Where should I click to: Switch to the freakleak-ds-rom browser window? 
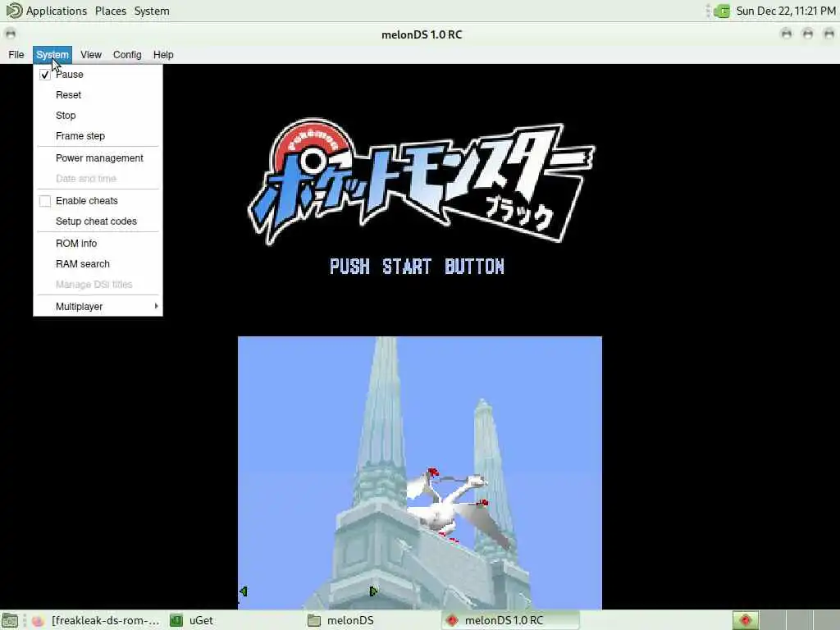(x=95, y=620)
